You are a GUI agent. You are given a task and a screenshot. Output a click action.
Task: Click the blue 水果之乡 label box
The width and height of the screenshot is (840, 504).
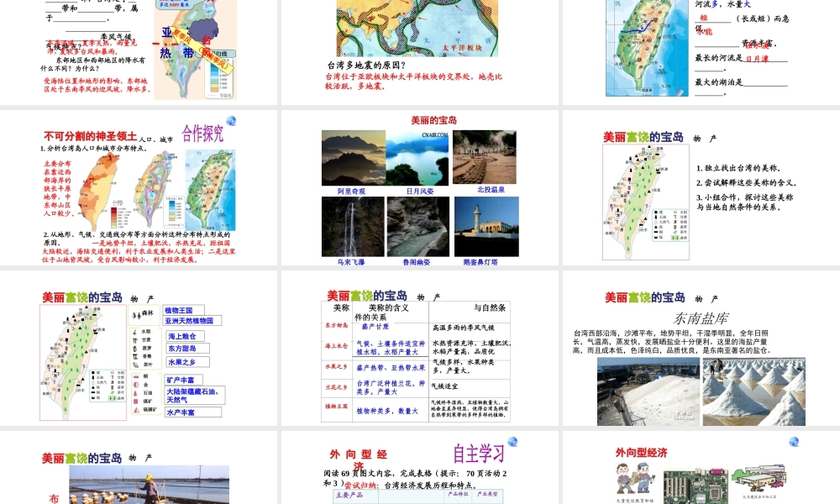click(x=186, y=362)
